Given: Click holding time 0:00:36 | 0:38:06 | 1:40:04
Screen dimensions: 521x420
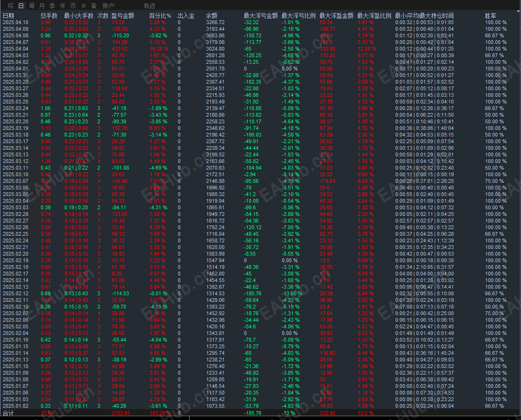Looking at the screenshot, I should (x=425, y=128).
